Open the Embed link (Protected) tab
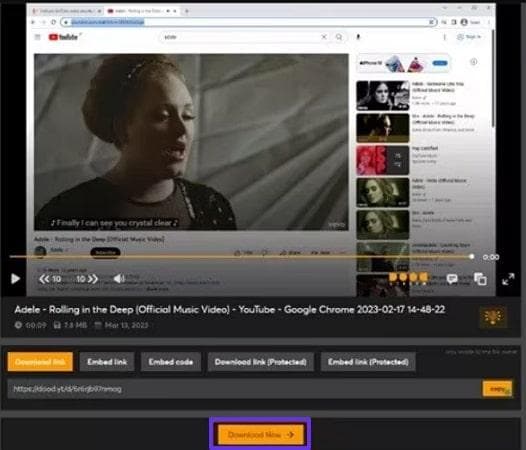This screenshot has height=450, width=526. click(368, 362)
